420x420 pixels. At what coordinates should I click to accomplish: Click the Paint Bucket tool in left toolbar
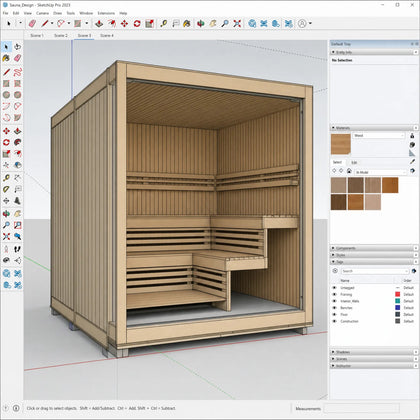tap(6, 58)
